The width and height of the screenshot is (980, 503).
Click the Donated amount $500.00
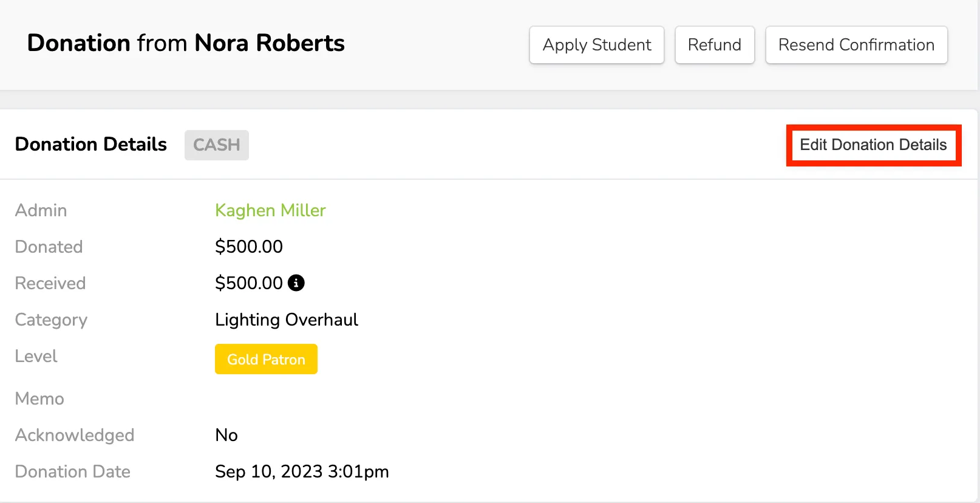(x=249, y=247)
